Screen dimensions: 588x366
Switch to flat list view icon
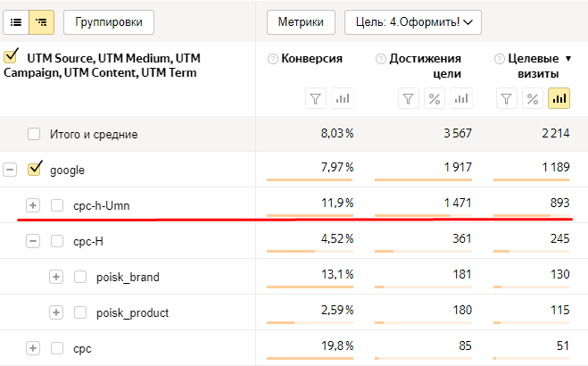coord(16,21)
